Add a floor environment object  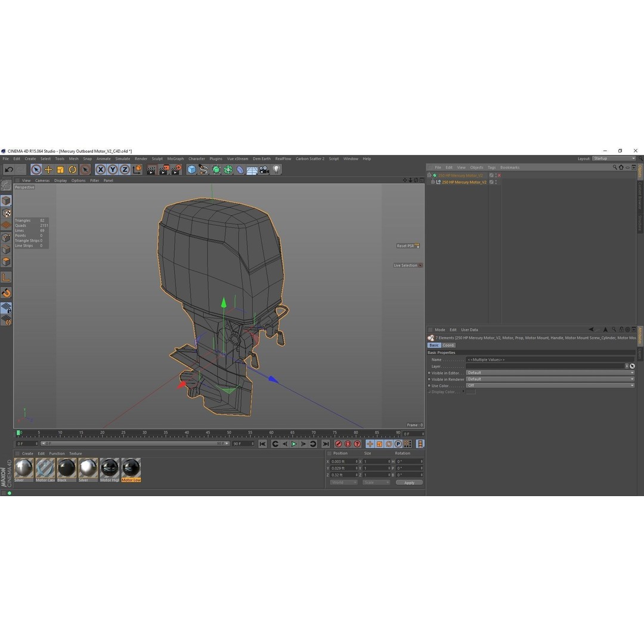[x=252, y=169]
